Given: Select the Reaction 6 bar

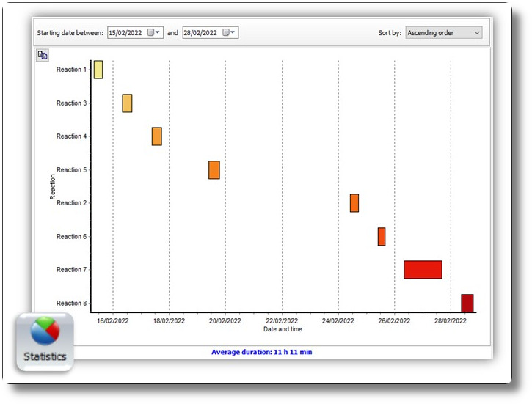Looking at the screenshot, I should [x=382, y=237].
